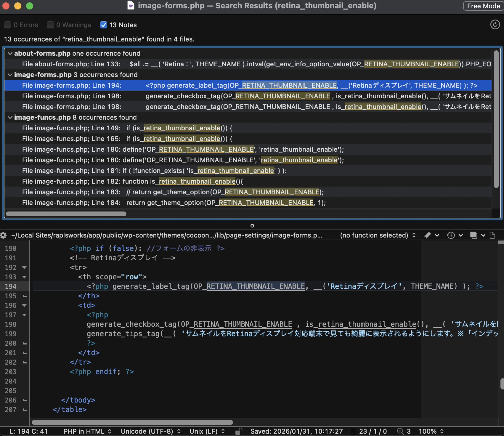Enable the 0 Warnings checkbox
Viewport: 504px width, 436px height.
pyautogui.click(x=50, y=25)
